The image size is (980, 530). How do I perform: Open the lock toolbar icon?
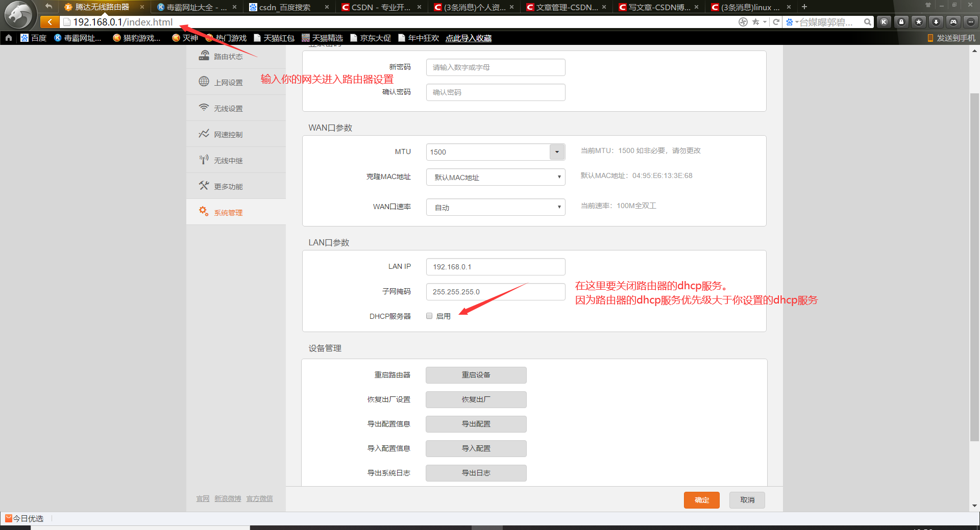pos(901,22)
